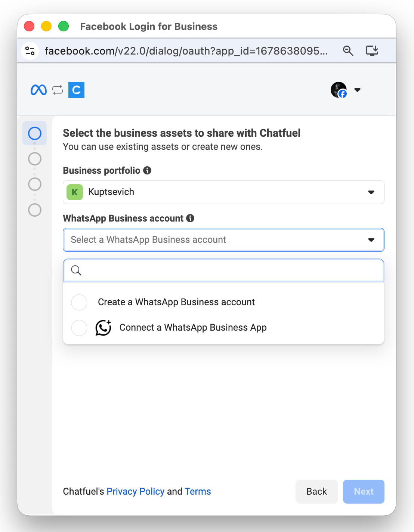The height and width of the screenshot is (532, 414).
Task: Select Create a WhatsApp Business account radio
Action: click(79, 302)
